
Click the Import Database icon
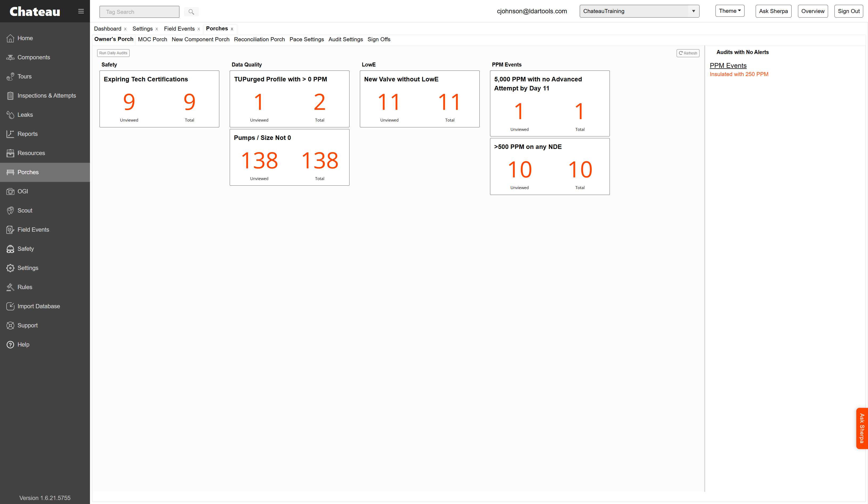click(x=10, y=306)
